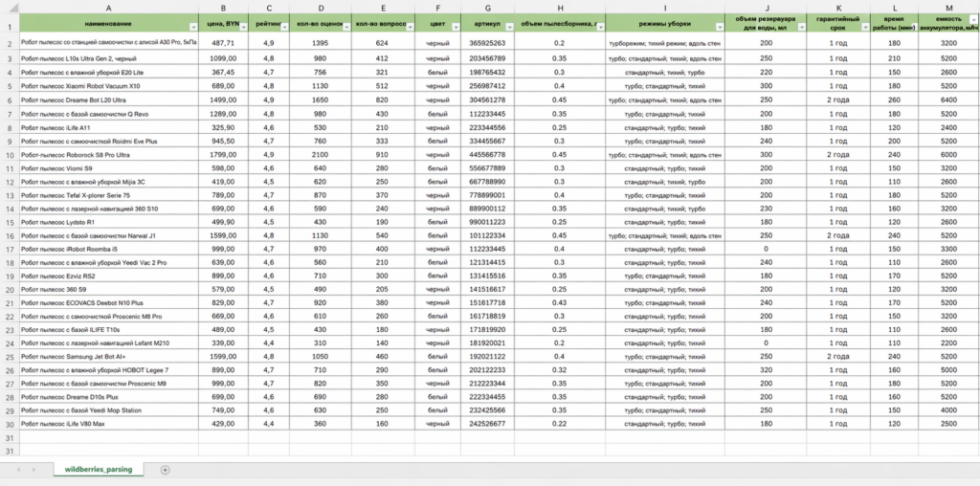Click cell Робот пылесос Viomi S9
980x486 pixels.
click(109, 168)
